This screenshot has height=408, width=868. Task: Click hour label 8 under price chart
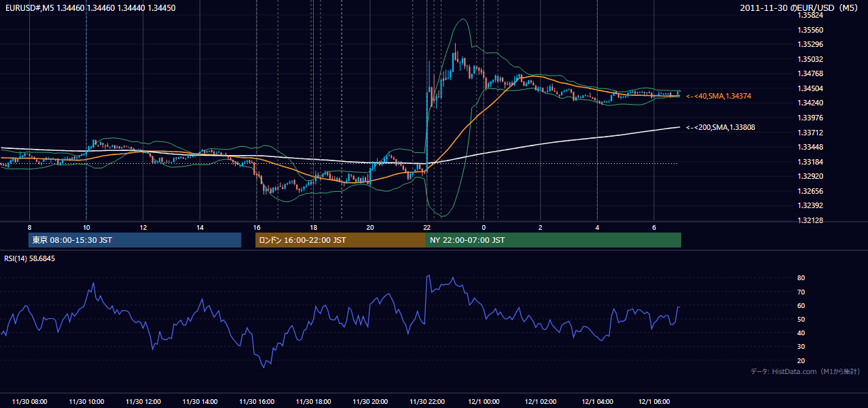[29, 227]
